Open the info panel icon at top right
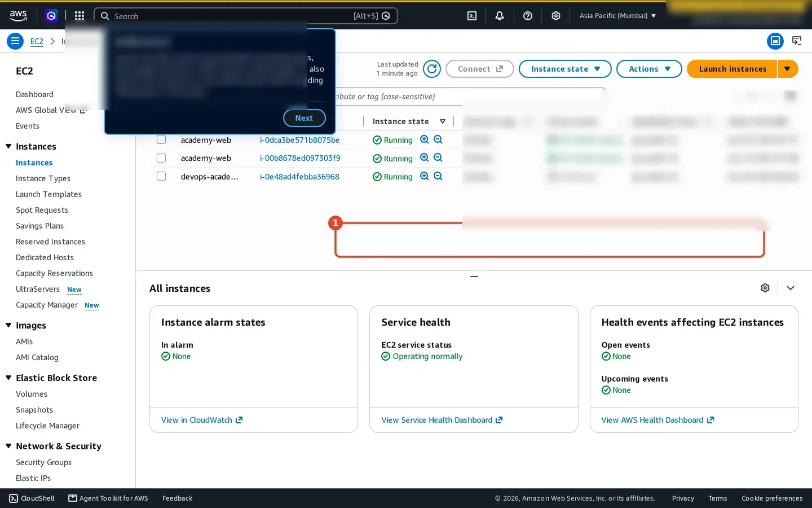The width and height of the screenshot is (812, 508). click(775, 41)
